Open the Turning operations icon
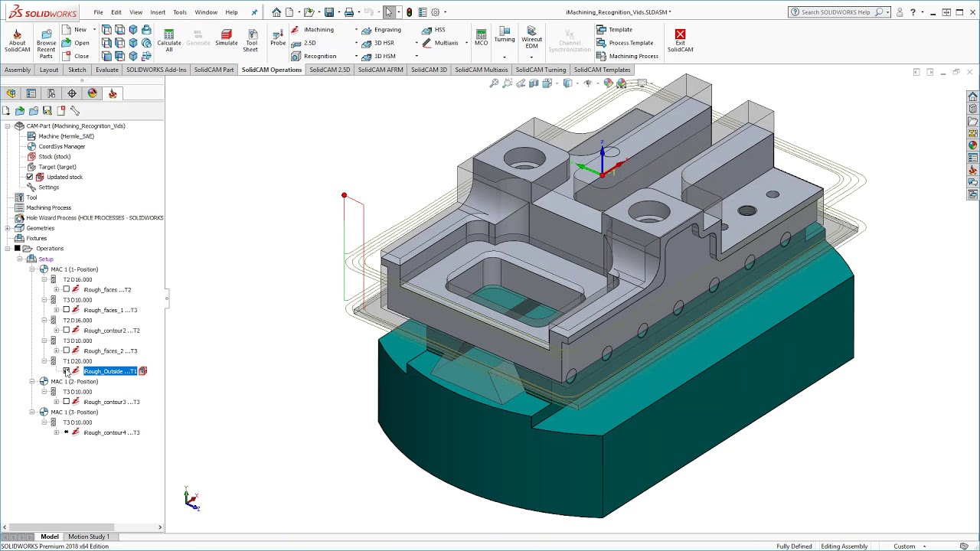Image resolution: width=980 pixels, height=551 pixels. coord(504,34)
